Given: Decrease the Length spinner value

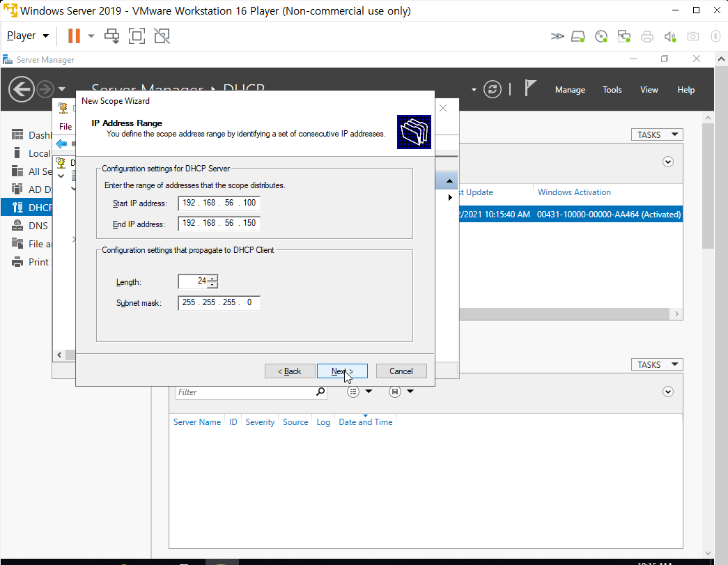Looking at the screenshot, I should click(212, 284).
